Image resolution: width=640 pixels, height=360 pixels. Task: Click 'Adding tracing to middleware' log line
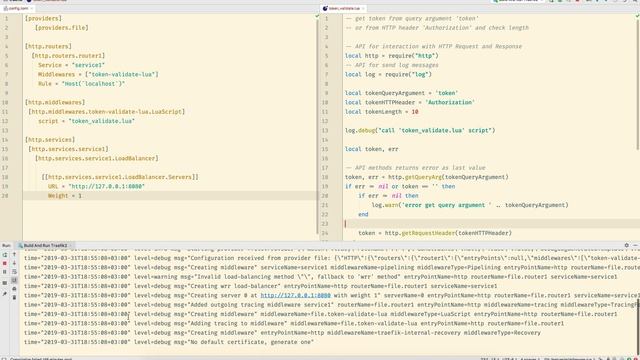[x=294, y=323]
